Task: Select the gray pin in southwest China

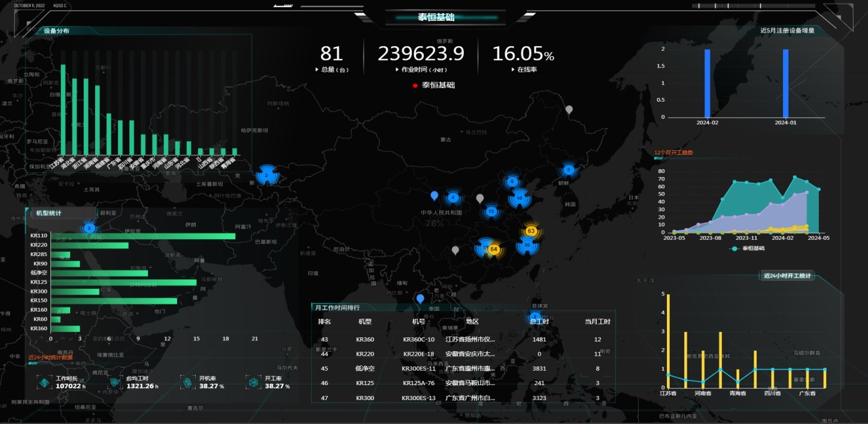Action: tap(456, 251)
